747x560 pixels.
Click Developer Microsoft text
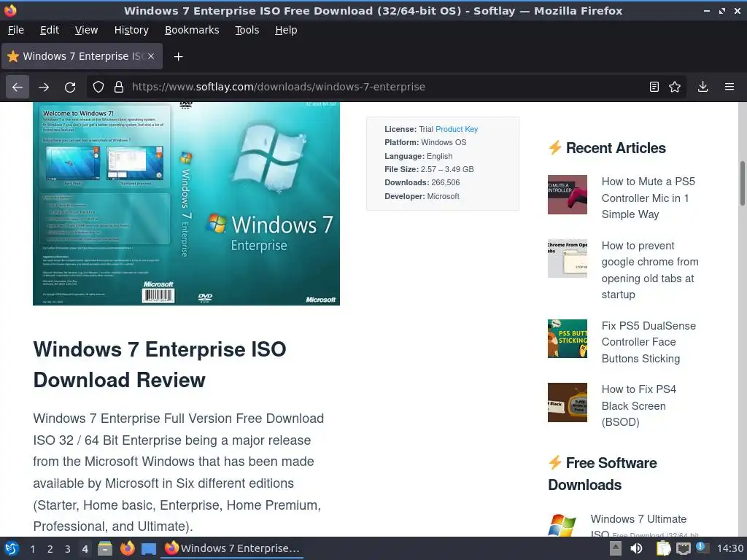click(x=422, y=196)
